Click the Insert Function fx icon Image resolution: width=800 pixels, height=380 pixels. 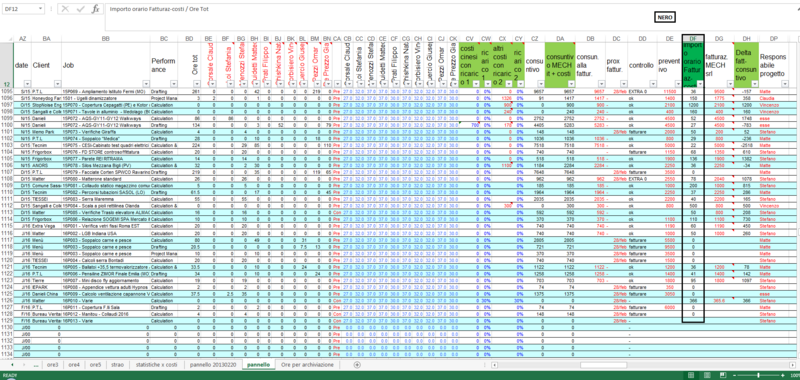[95, 9]
